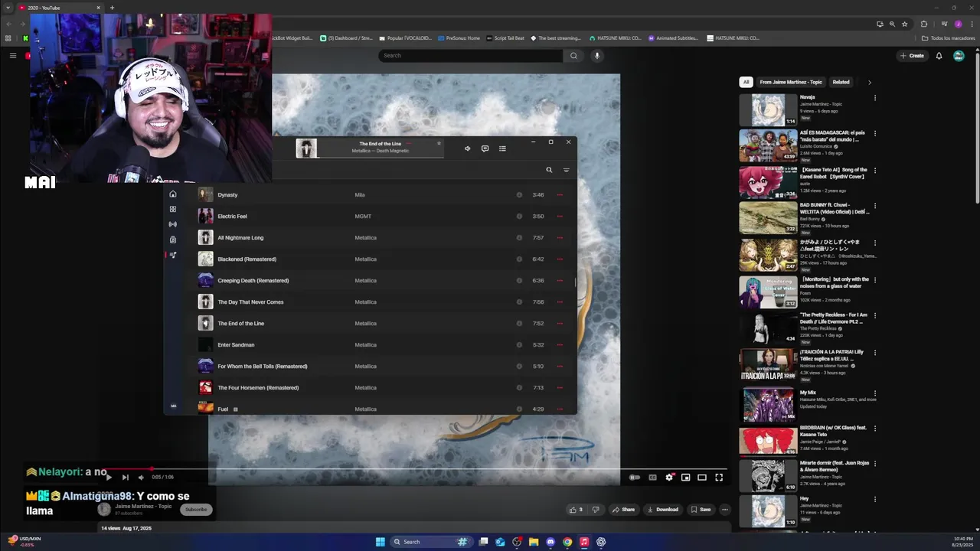Click the download status icon for All Nightmare Long

[519, 238]
